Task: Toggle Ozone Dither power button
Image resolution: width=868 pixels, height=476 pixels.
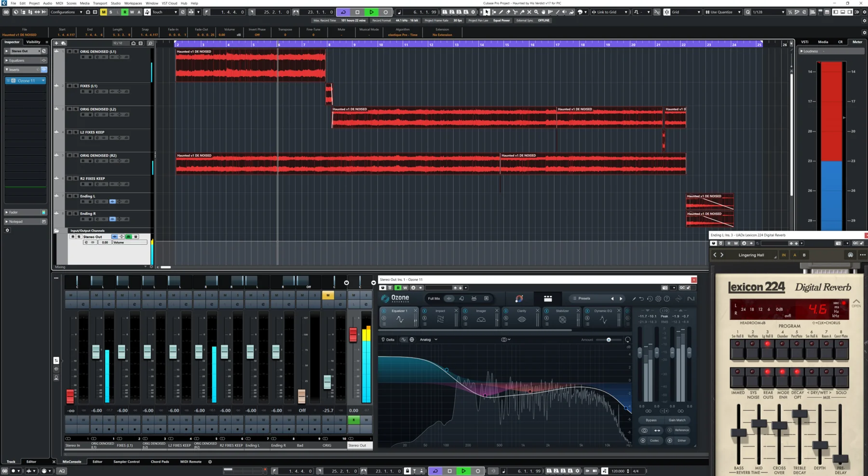Action: coord(670,440)
